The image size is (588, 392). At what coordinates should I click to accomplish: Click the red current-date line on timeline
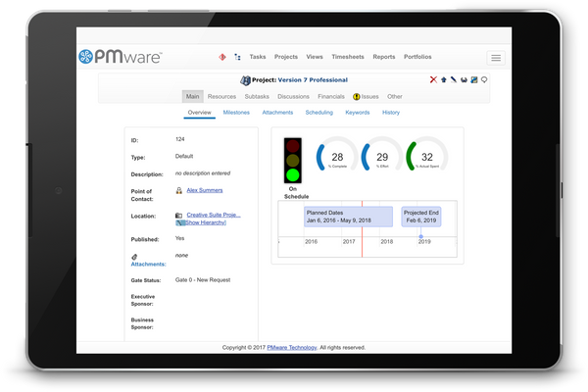[x=362, y=228]
